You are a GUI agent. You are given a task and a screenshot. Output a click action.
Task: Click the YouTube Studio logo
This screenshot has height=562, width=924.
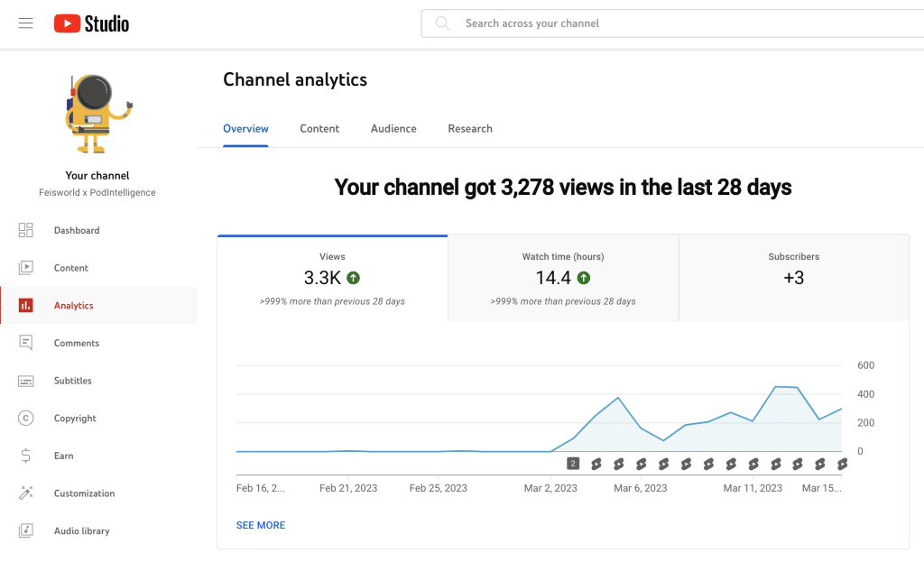click(x=90, y=23)
